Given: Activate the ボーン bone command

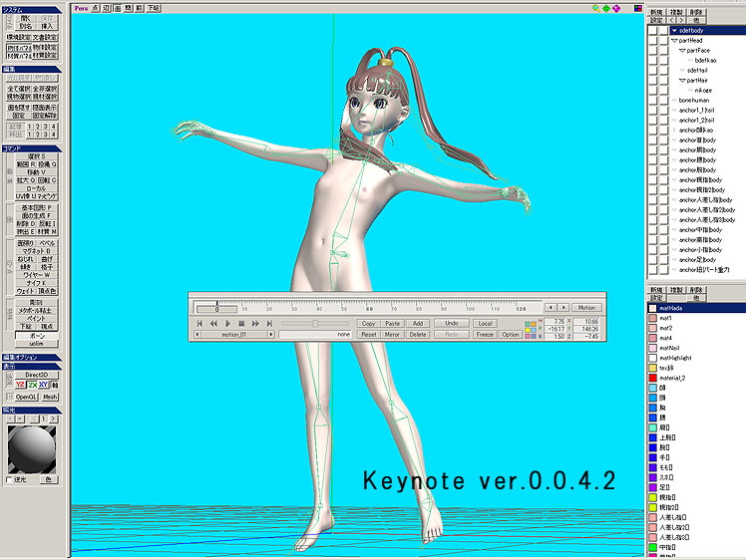Looking at the screenshot, I should 36,336.
